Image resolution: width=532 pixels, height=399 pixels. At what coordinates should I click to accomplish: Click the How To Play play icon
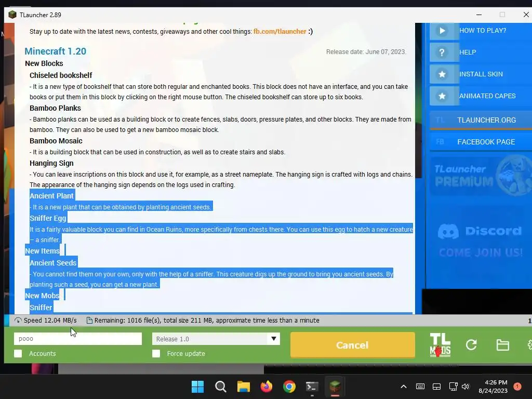[442, 31]
